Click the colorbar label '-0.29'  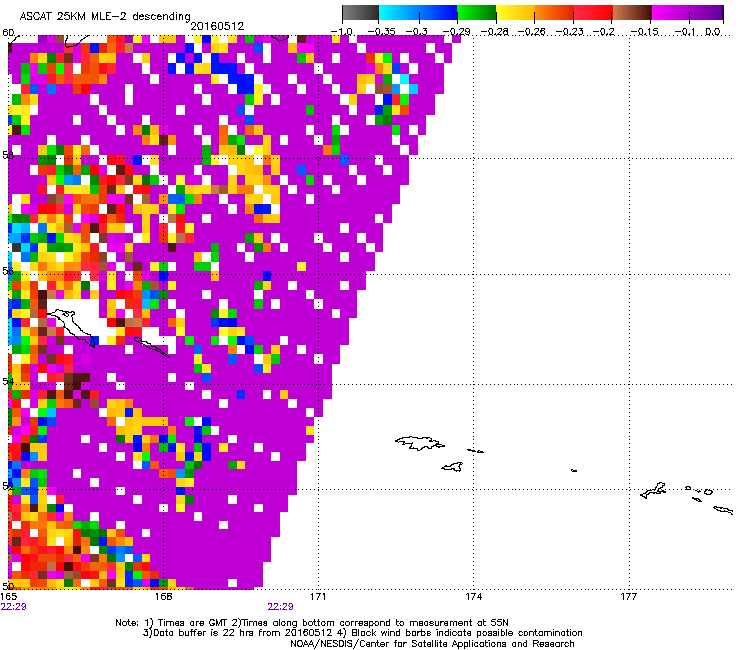coord(456,32)
